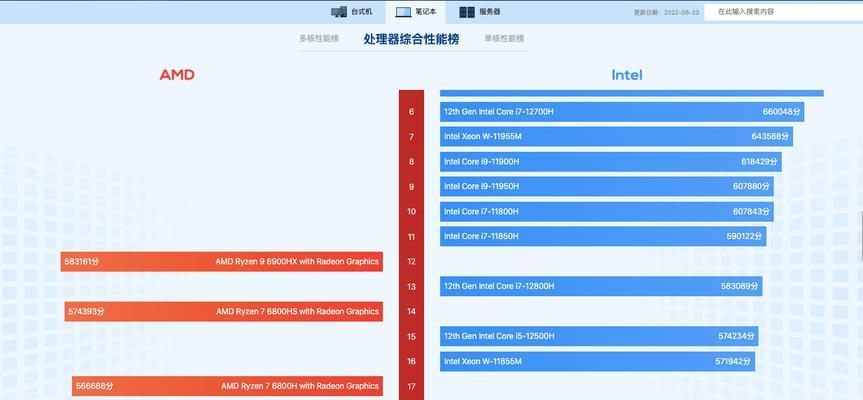Click rank number 17
Viewport: 863px width, 400px height.
click(x=411, y=386)
